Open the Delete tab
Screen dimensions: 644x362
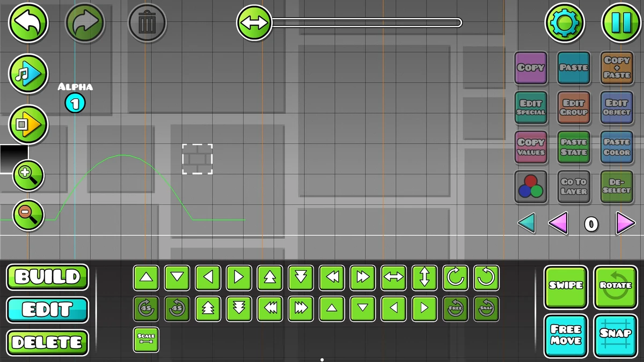tap(47, 343)
